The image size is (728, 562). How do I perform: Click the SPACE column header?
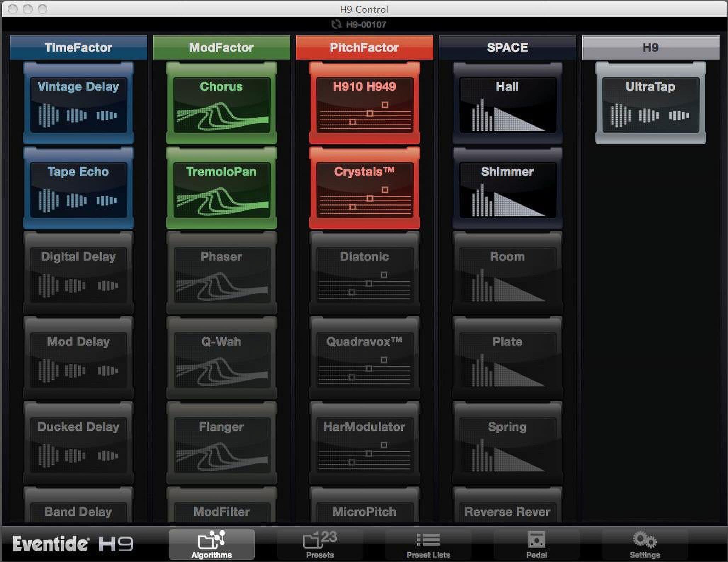(x=507, y=47)
